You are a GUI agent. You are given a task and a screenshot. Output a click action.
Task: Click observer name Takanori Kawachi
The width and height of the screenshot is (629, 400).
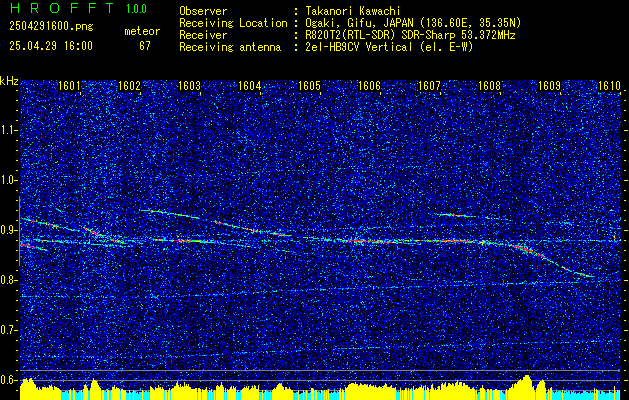coord(353,11)
